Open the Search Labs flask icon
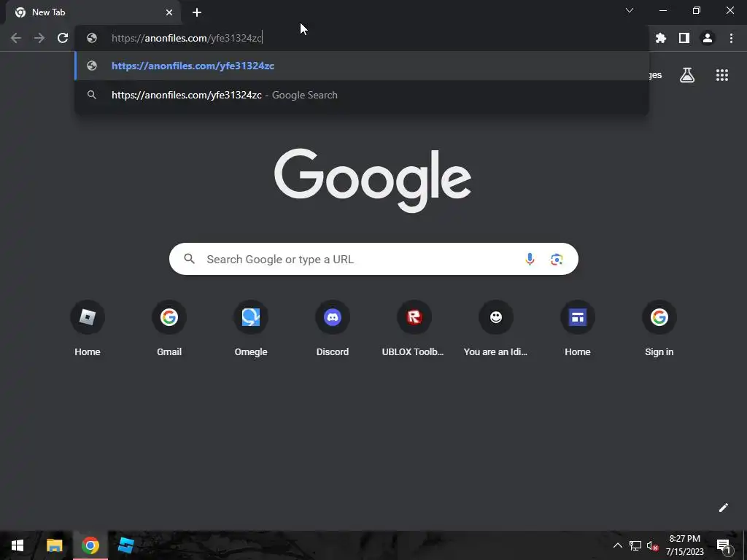Viewport: 747px width, 560px height. coord(687,75)
